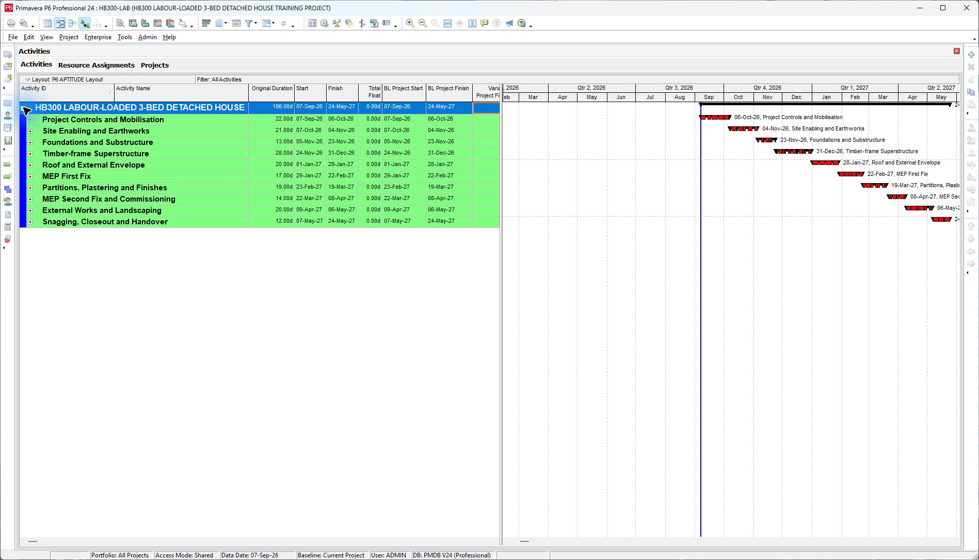
Task: Toggle the Activity Table view
Action: (47, 23)
